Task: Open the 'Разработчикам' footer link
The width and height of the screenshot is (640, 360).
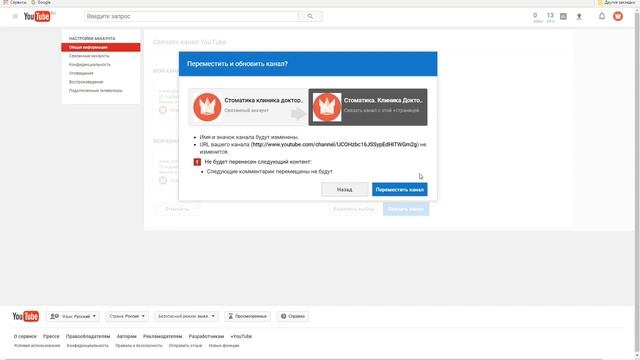Action: click(206, 336)
